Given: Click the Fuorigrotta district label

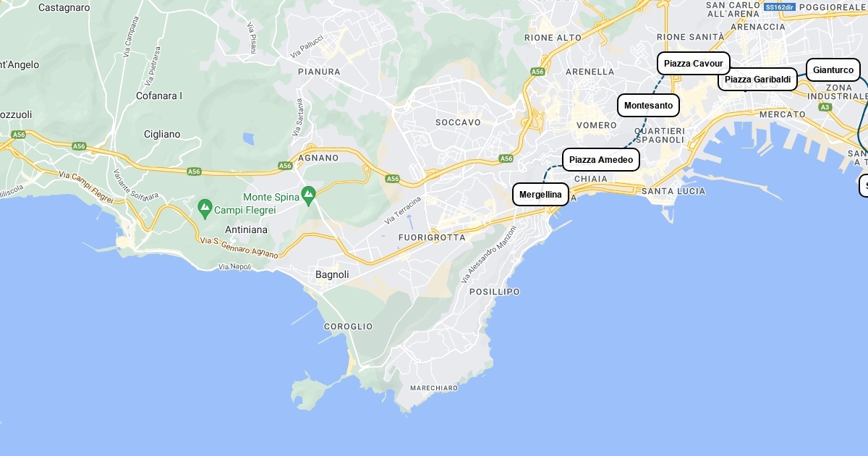Looking at the screenshot, I should (x=432, y=237).
